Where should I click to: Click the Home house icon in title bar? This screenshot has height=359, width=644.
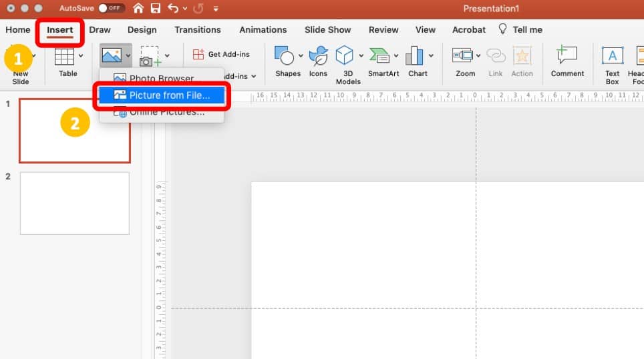(x=138, y=8)
